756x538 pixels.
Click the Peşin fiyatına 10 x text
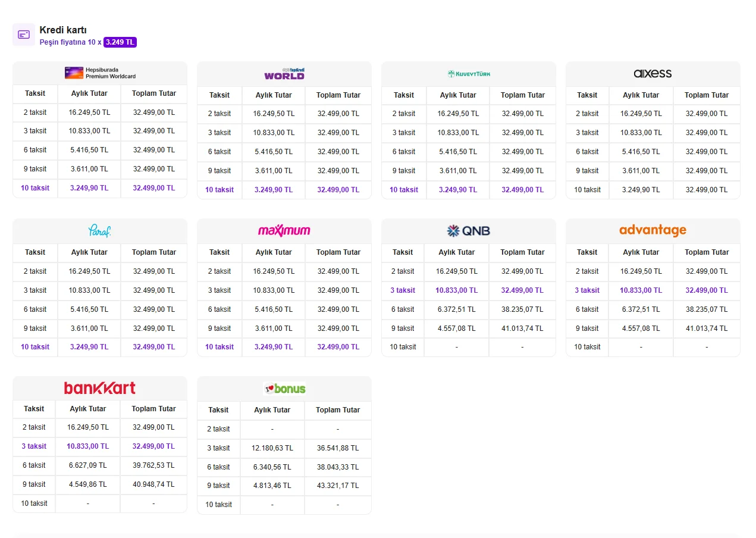70,42
